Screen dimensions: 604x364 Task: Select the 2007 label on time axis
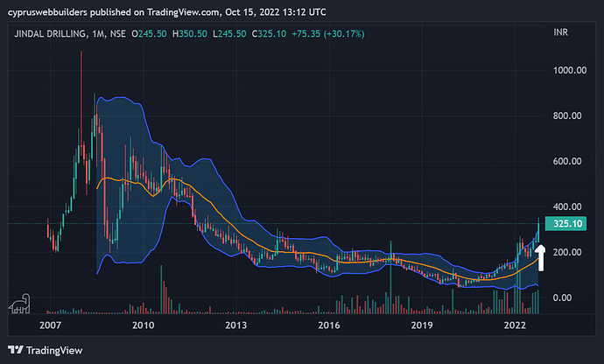point(51,325)
